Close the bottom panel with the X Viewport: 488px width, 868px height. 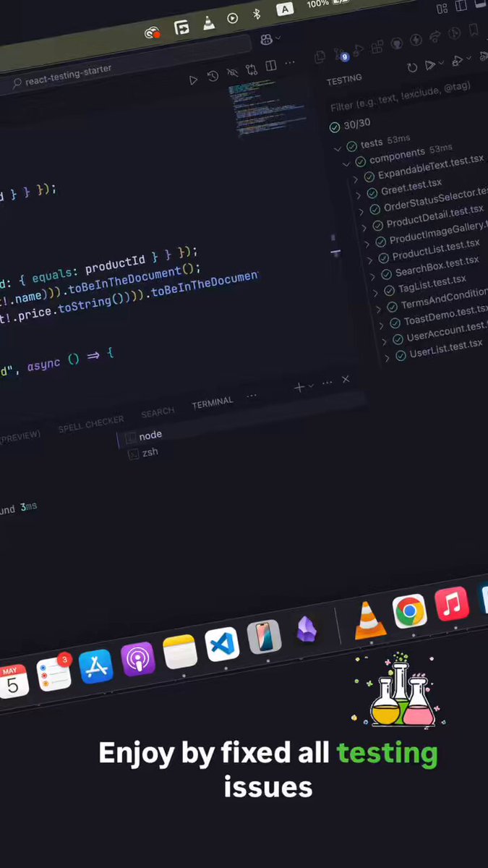pyautogui.click(x=346, y=380)
